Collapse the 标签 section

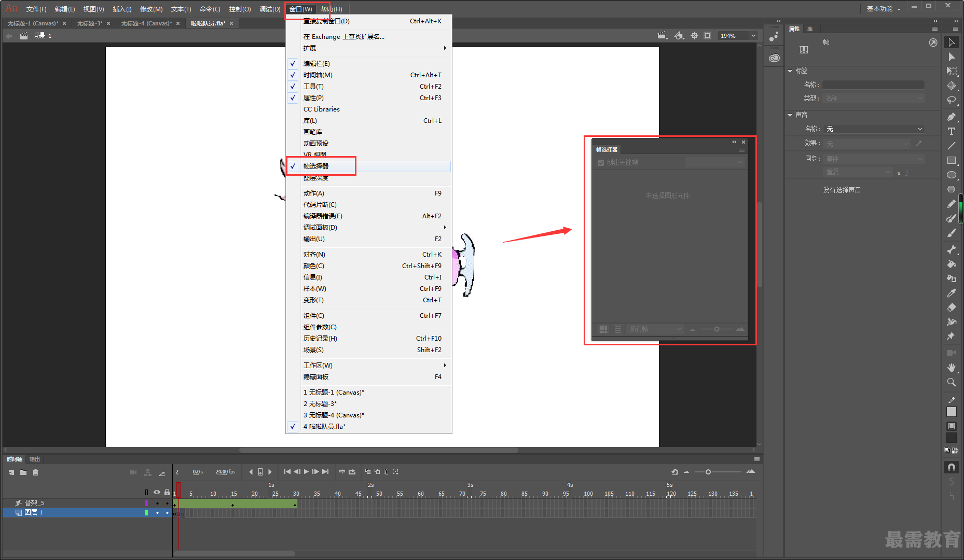(790, 71)
